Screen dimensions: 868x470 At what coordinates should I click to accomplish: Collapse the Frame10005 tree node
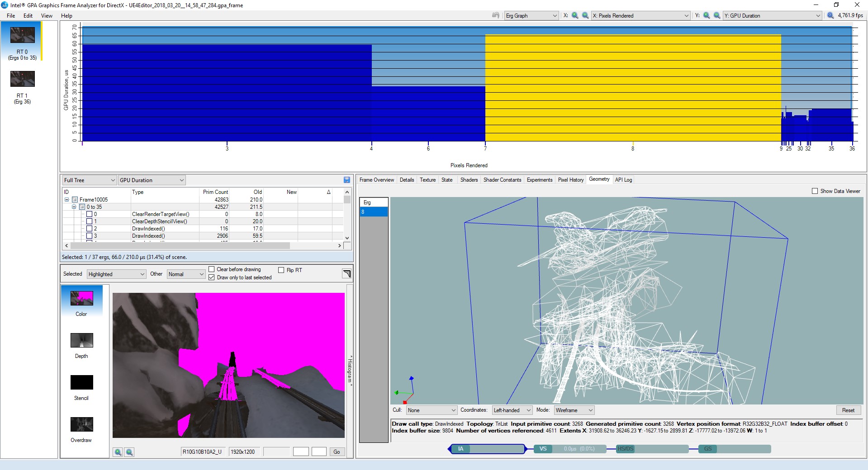[66, 200]
